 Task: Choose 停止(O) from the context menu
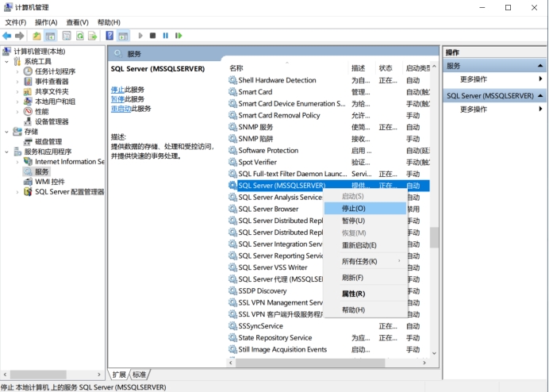click(x=354, y=208)
